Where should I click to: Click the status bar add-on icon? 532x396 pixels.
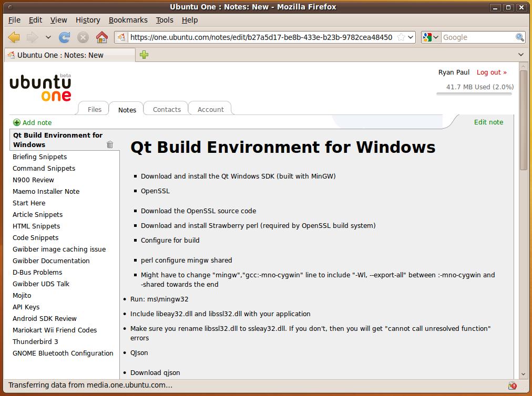(x=513, y=385)
